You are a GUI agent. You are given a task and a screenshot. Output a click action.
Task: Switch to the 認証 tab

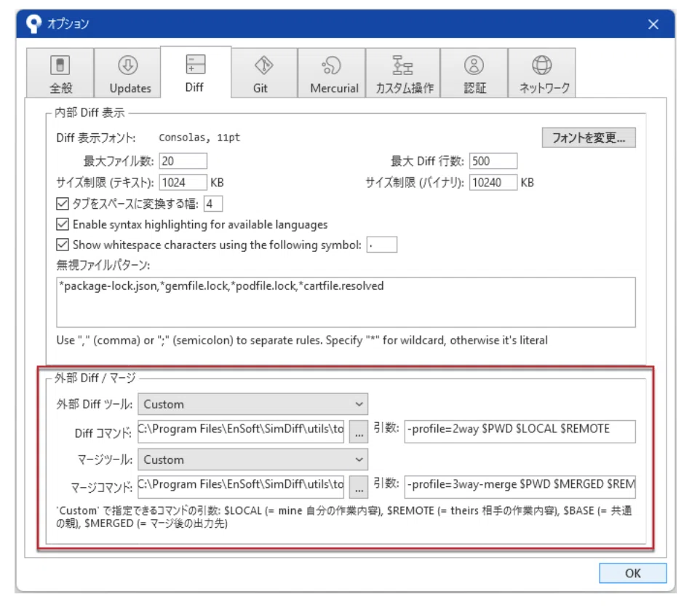pos(474,73)
